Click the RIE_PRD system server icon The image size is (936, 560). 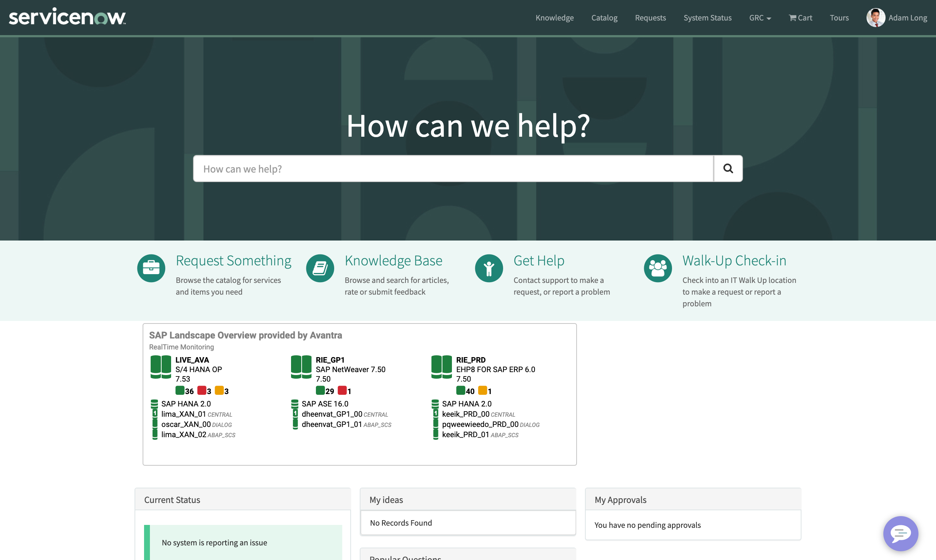tap(441, 366)
